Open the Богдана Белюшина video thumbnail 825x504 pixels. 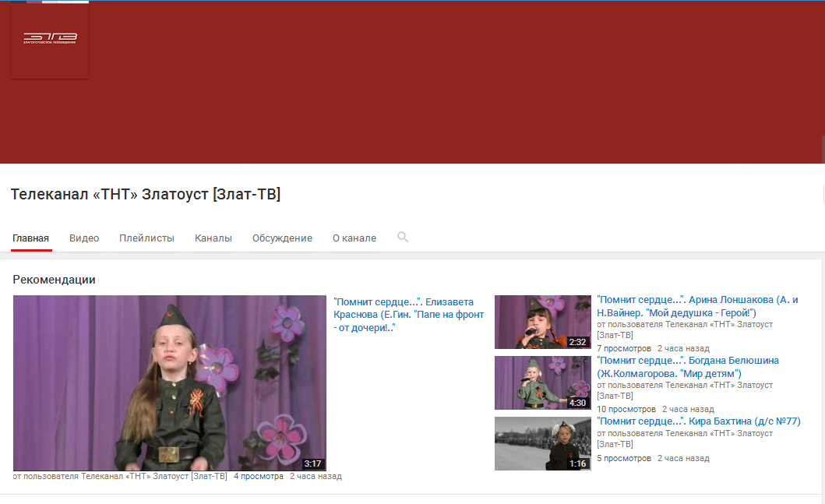(542, 382)
